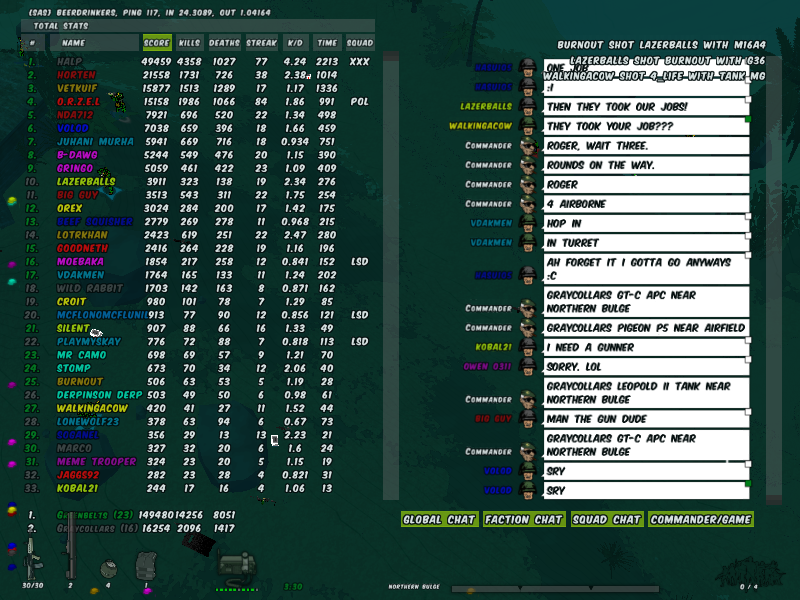Screen dimensions: 800x600
Task: Select player NDA712 in the scoreboard
Action: coord(75,115)
